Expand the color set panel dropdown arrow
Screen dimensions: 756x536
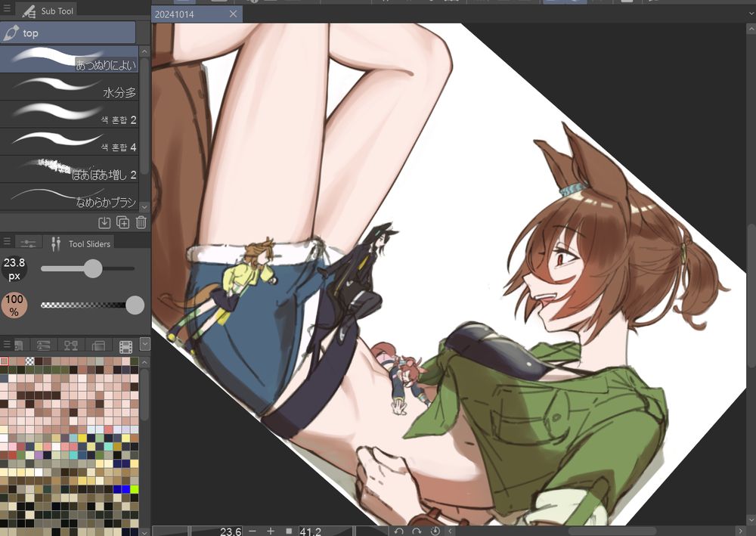144,344
